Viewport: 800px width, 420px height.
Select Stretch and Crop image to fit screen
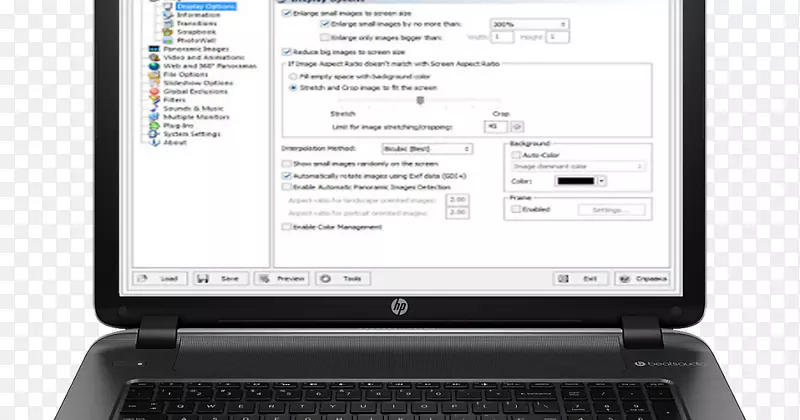pyautogui.click(x=293, y=88)
